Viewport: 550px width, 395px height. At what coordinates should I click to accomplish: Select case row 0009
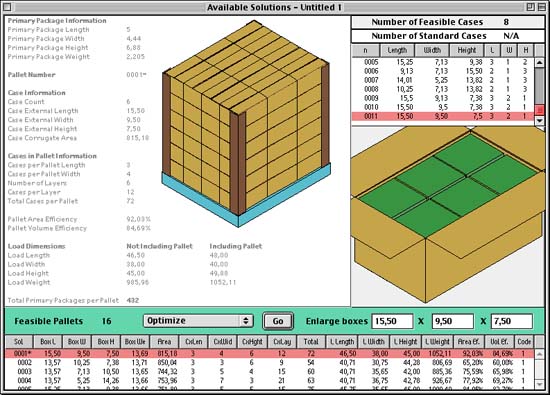coord(443,98)
